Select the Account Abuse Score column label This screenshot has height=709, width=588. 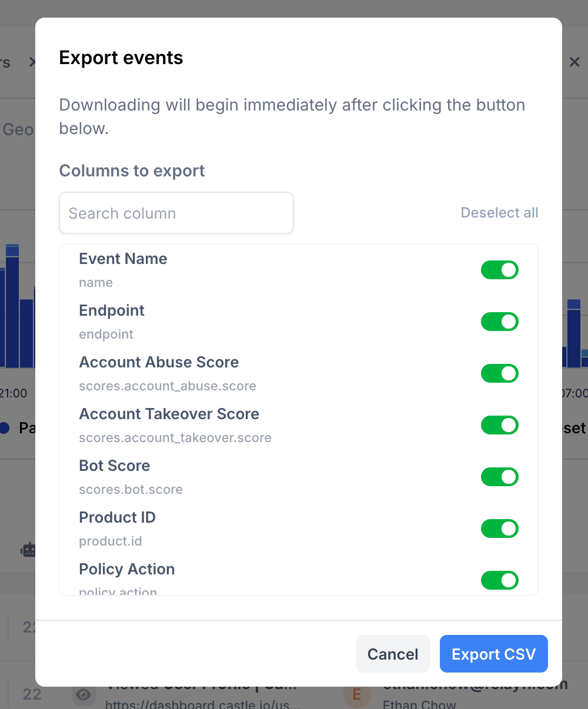159,362
